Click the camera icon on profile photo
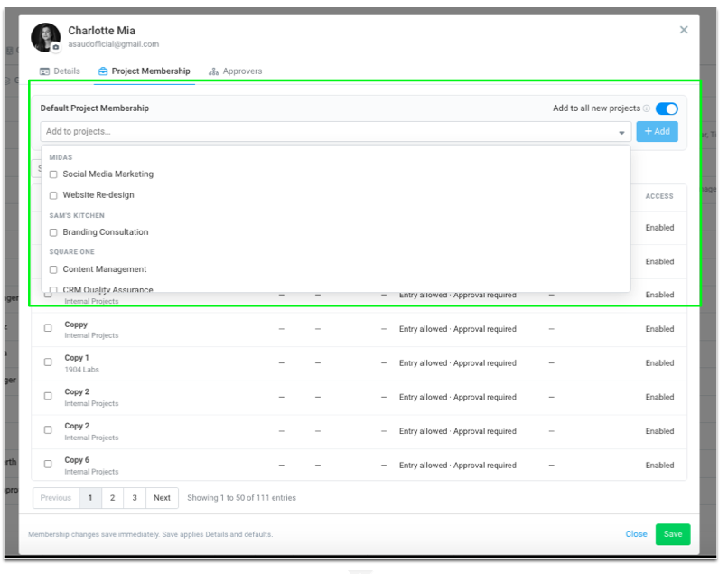The width and height of the screenshot is (728, 574). 56,47
